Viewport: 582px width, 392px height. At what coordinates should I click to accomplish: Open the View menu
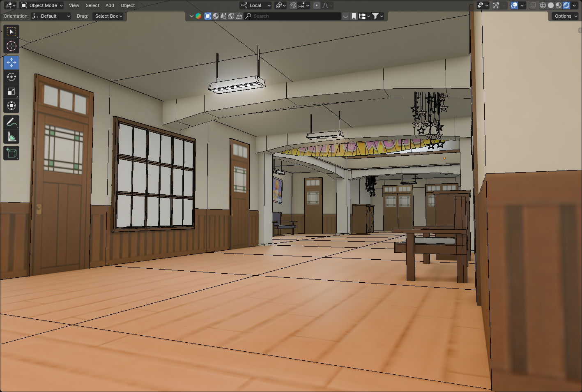point(74,5)
